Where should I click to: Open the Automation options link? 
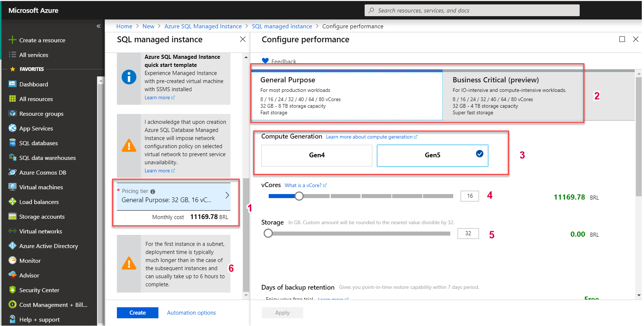pos(191,313)
